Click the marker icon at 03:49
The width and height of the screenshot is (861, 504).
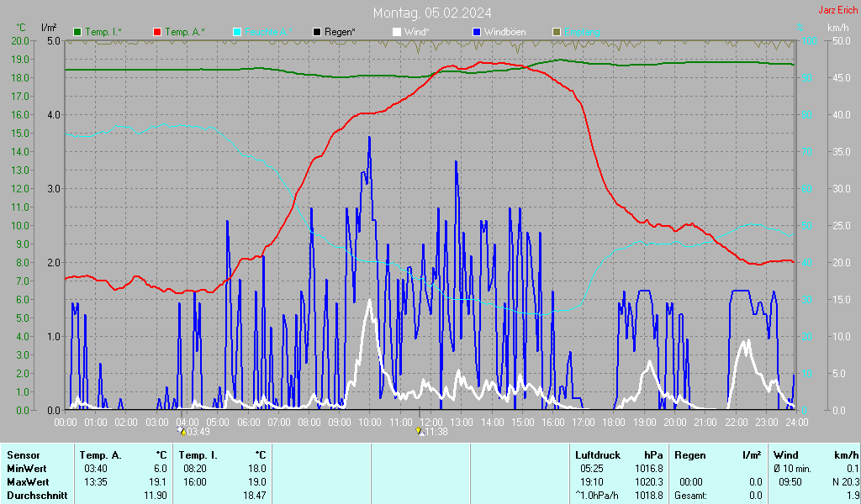point(181,431)
